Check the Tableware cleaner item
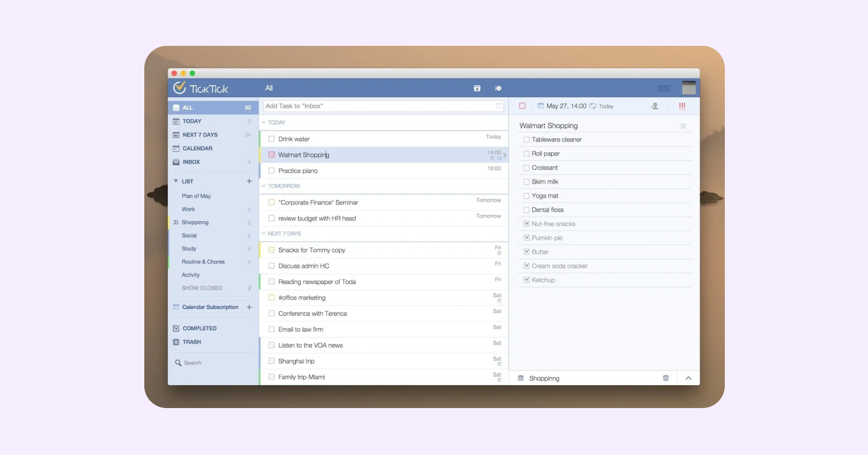The width and height of the screenshot is (868, 455). pos(526,140)
